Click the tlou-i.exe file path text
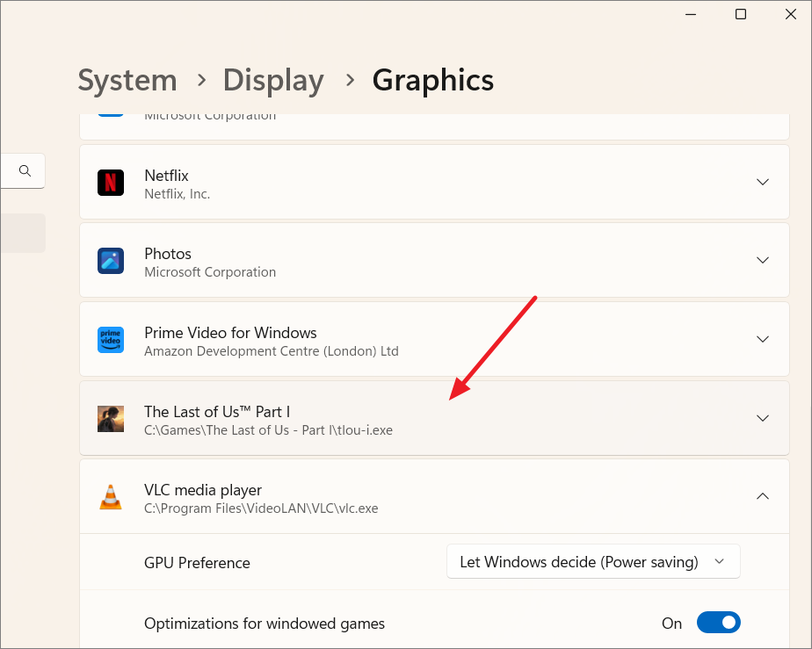This screenshot has height=649, width=812. click(268, 430)
